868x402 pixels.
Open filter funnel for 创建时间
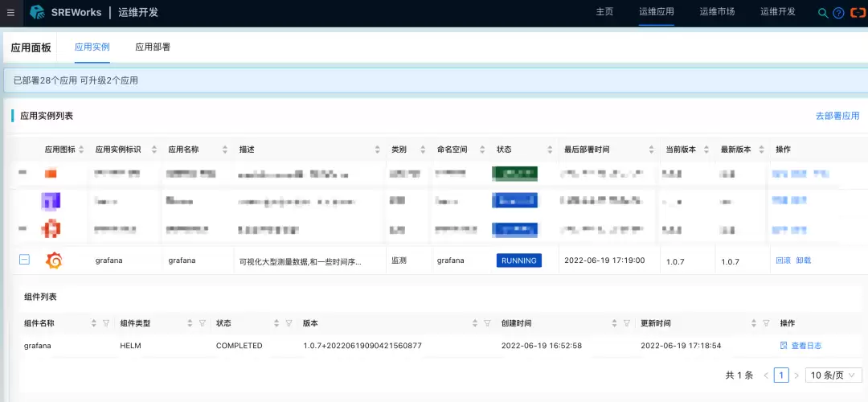tap(627, 323)
